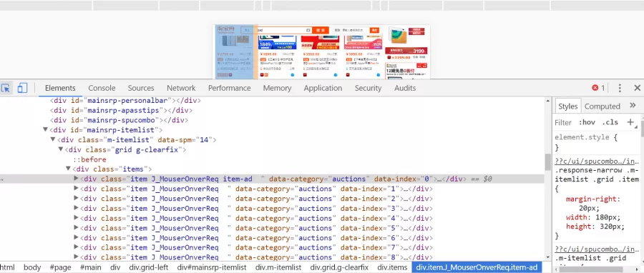Open the Security tab

pyautogui.click(x=368, y=88)
